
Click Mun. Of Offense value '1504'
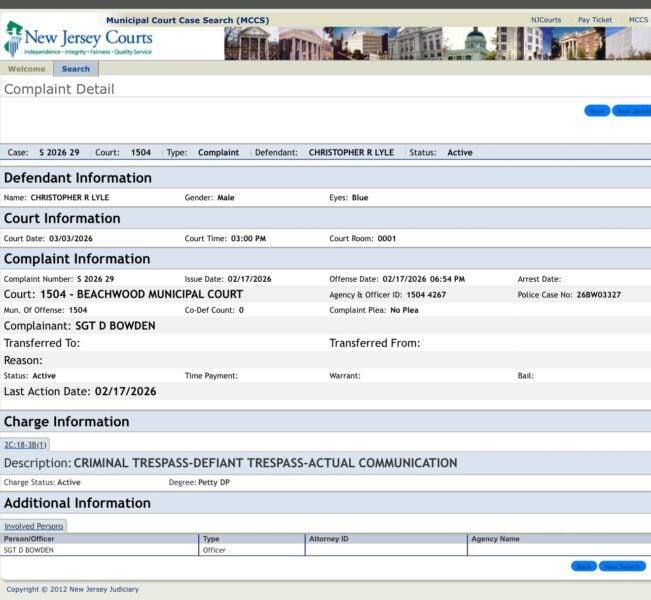[x=78, y=310]
